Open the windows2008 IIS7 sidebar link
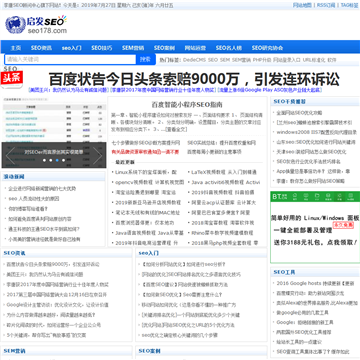Viewport: 360px width, 360px height. point(317,132)
